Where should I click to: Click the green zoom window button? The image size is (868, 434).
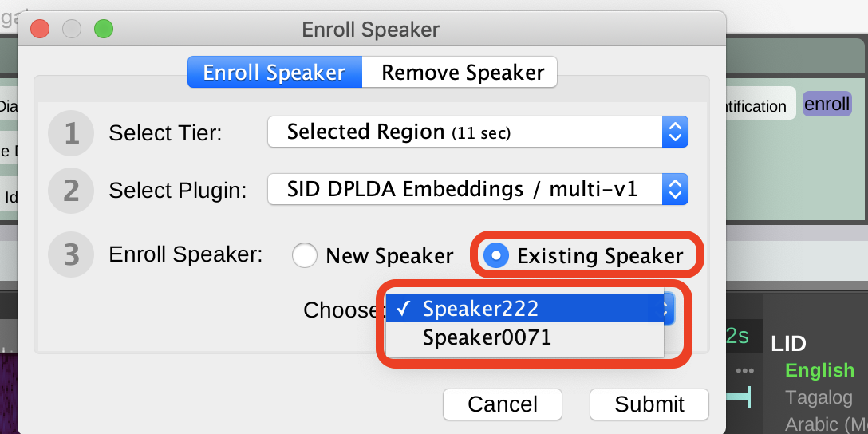coord(104,30)
